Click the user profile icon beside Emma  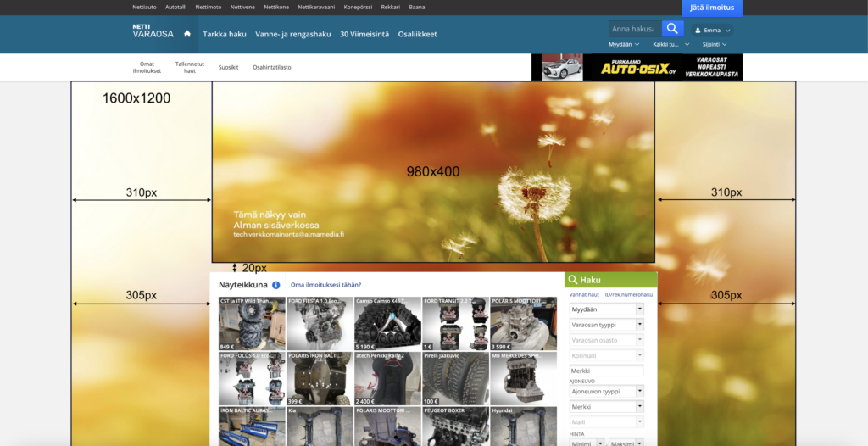click(698, 31)
